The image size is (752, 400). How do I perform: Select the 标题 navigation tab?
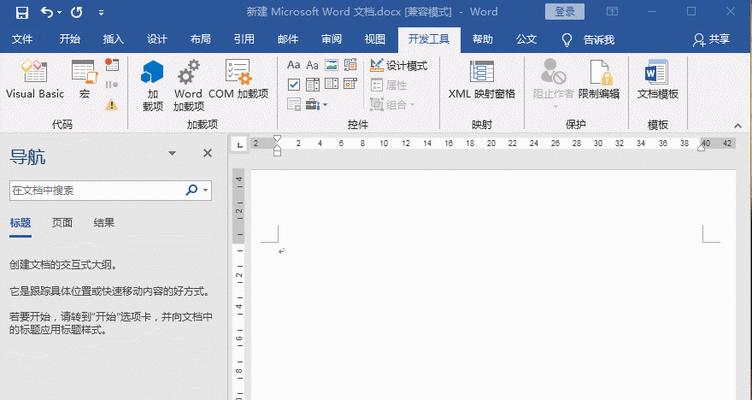[x=20, y=223]
